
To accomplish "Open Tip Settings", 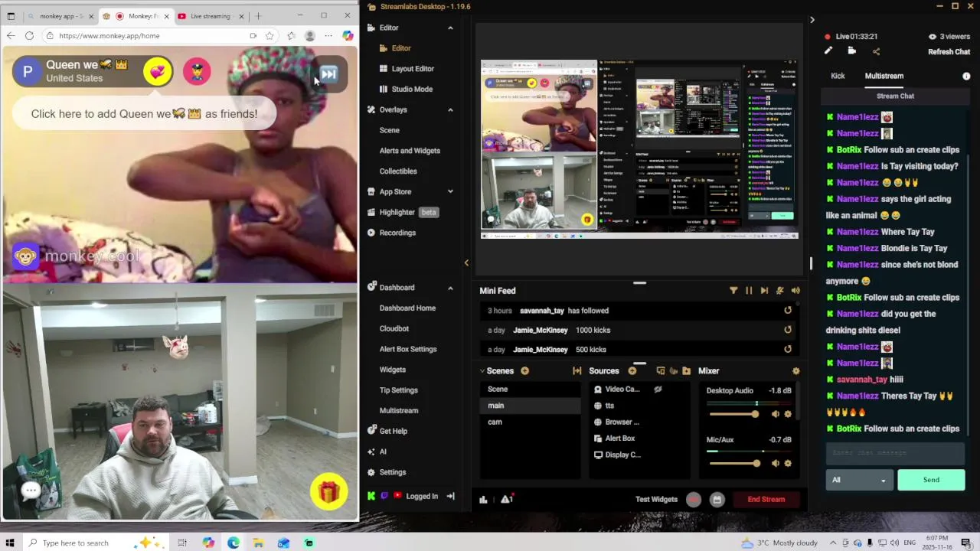I will tap(399, 390).
